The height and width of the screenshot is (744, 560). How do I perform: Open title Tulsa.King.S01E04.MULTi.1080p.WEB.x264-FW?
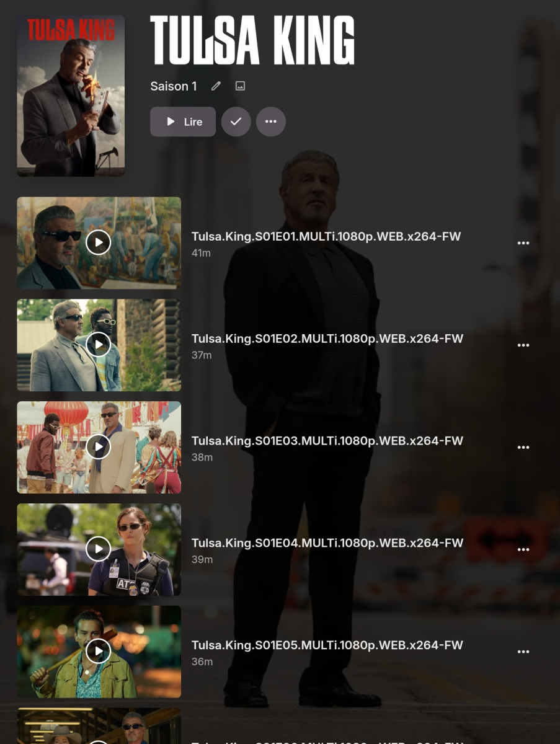click(x=327, y=542)
